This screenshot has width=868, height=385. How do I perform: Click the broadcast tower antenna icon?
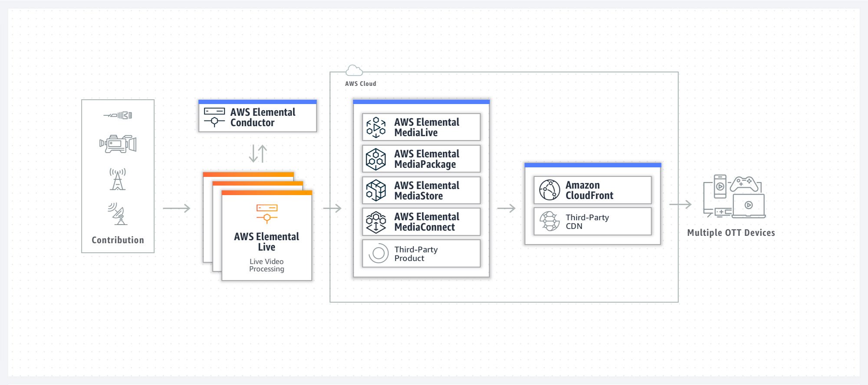pos(118,179)
